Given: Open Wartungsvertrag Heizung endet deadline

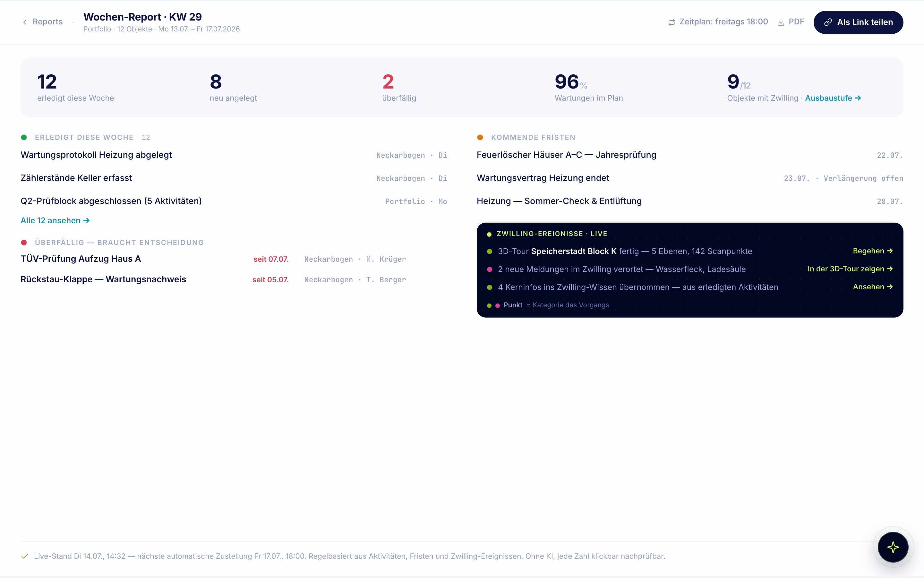Looking at the screenshot, I should (x=690, y=178).
